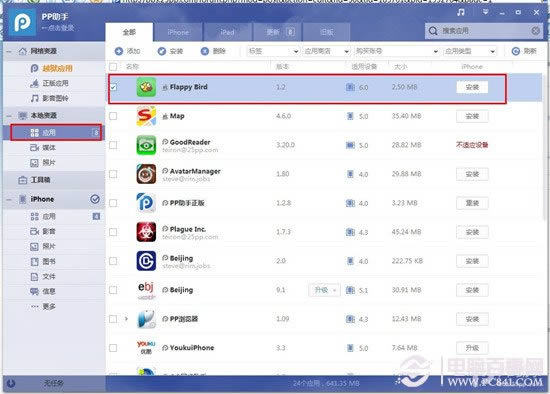Uncheck the Flappy Bird checkbox
This screenshot has width=550, height=394.
[x=113, y=87]
